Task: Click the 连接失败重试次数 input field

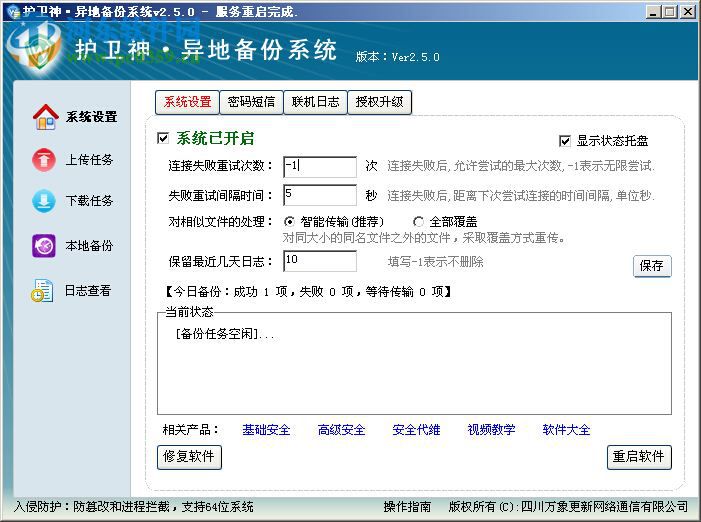Action: click(320, 167)
